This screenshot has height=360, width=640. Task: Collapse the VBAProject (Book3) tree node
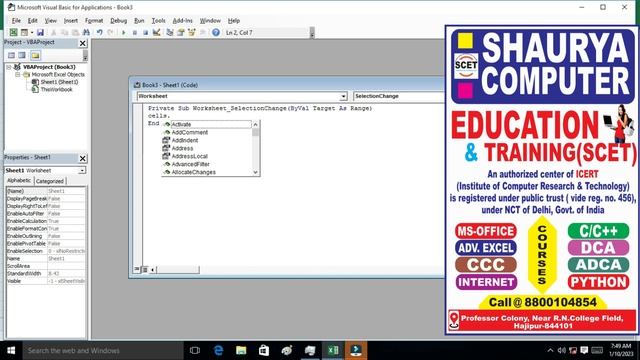tap(9, 67)
